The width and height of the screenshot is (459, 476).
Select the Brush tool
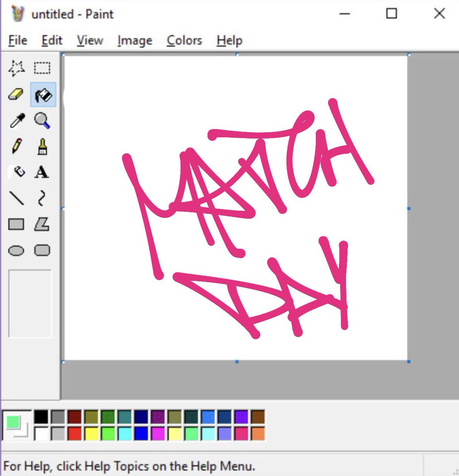42,146
